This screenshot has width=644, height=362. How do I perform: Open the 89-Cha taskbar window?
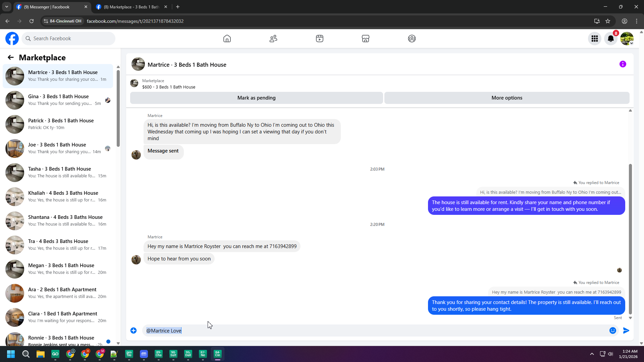click(x=159, y=354)
